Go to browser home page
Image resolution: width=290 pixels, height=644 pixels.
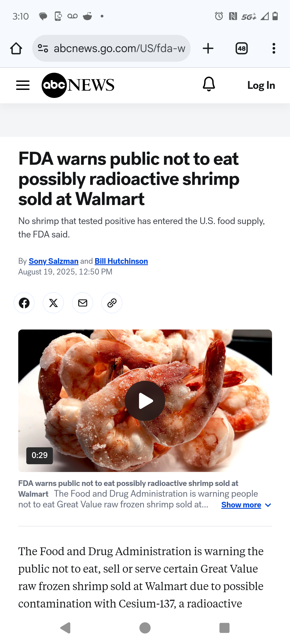click(16, 49)
